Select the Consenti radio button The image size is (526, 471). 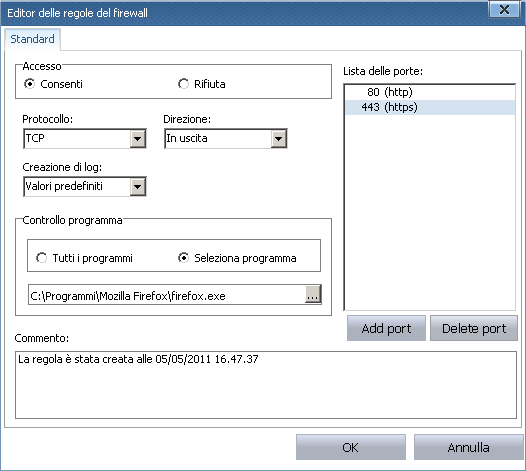click(x=30, y=84)
